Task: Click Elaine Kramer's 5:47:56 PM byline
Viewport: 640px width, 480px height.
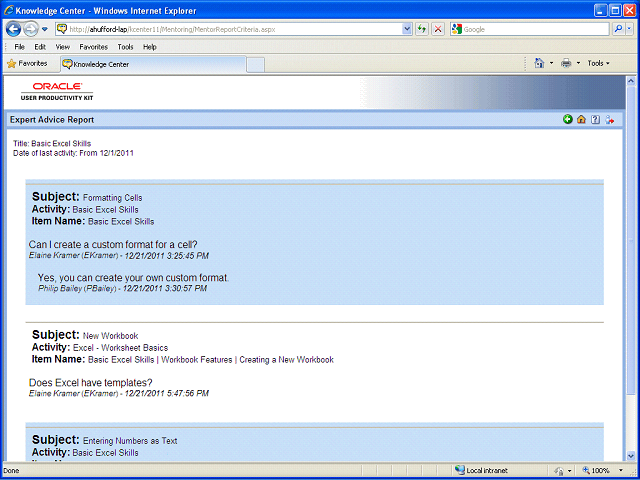Action: tap(119, 394)
